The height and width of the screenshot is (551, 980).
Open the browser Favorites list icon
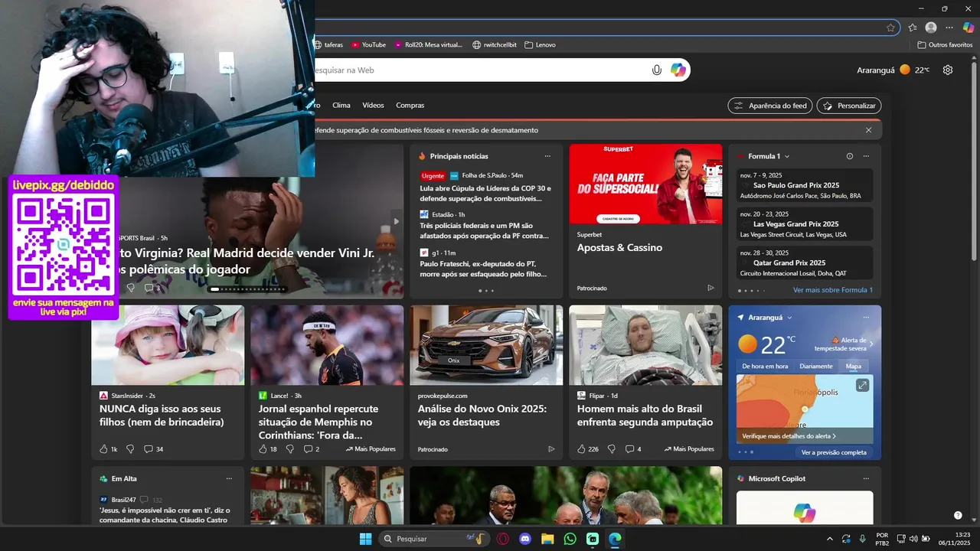(x=913, y=28)
